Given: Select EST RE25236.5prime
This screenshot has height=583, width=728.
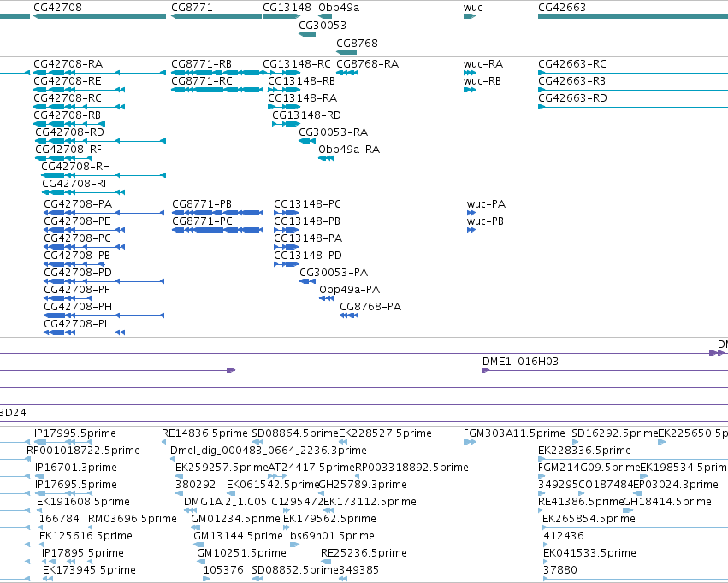Looking at the screenshot, I should pyautogui.click(x=364, y=553).
